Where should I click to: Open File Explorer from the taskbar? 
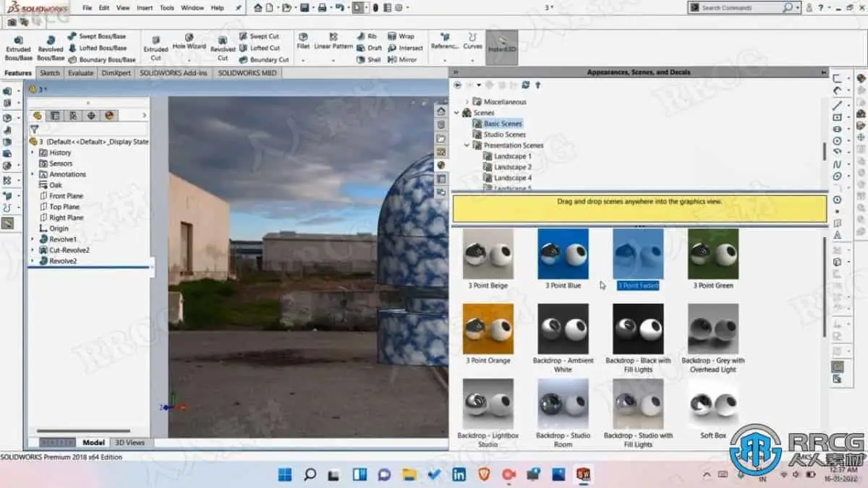pyautogui.click(x=409, y=474)
